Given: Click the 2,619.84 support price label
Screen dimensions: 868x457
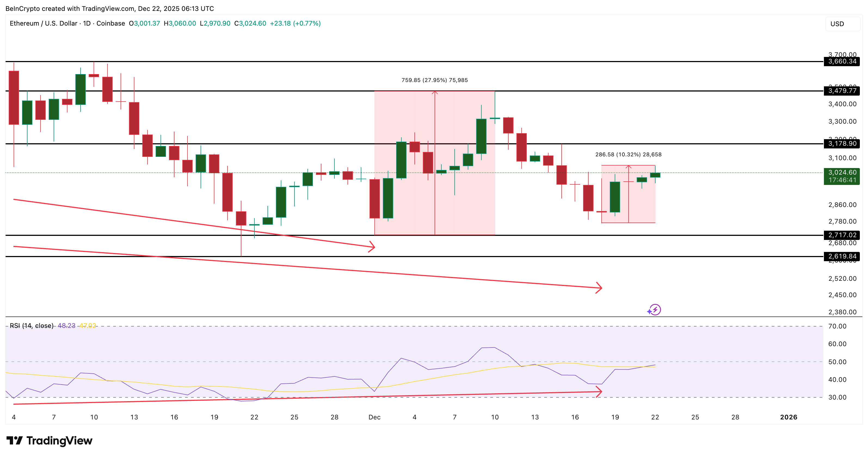Looking at the screenshot, I should [x=842, y=257].
